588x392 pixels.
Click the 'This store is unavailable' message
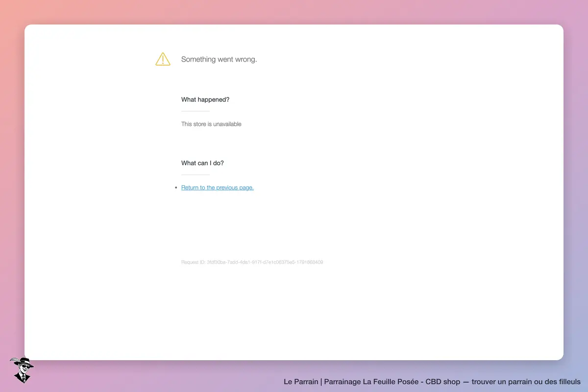click(211, 124)
